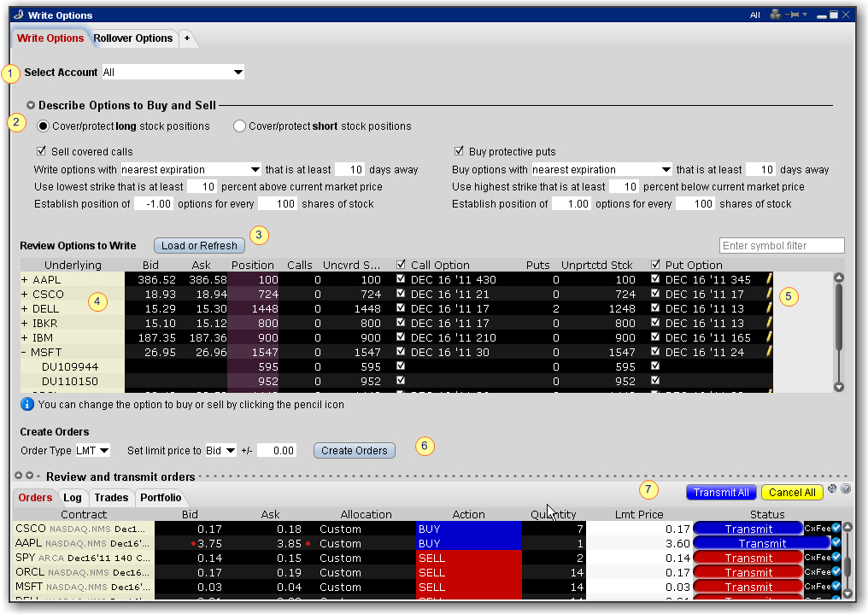Switch to the Rollover Options tab
The height and width of the screenshot is (614, 868).
click(x=133, y=38)
